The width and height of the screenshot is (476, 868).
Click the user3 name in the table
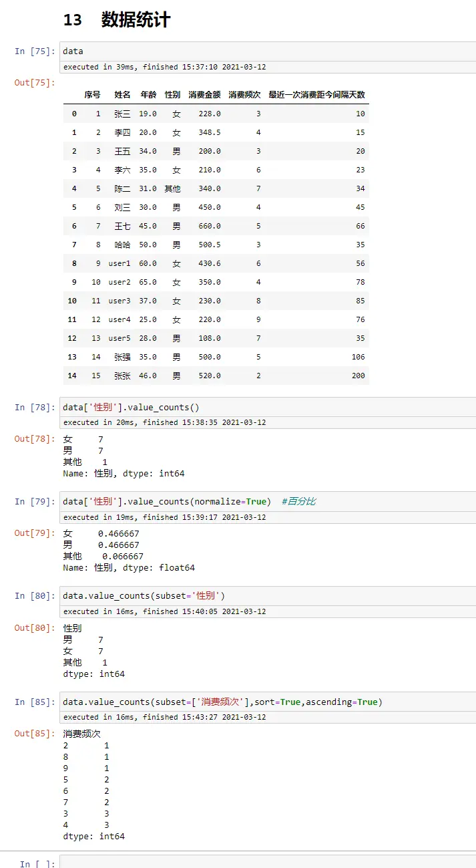click(120, 301)
